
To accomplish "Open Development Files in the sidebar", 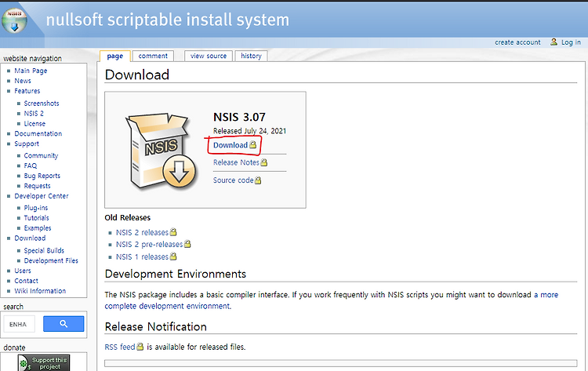I will 51,260.
